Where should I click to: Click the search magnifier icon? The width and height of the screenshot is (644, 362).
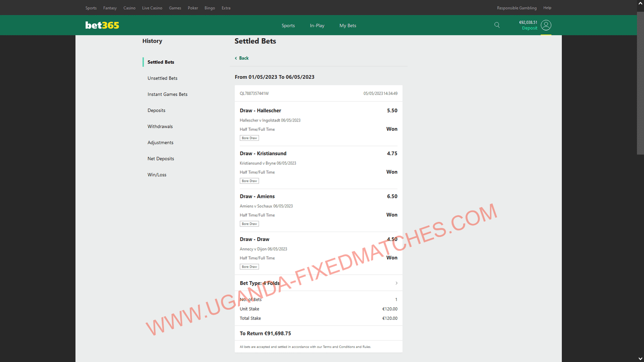pos(497,25)
